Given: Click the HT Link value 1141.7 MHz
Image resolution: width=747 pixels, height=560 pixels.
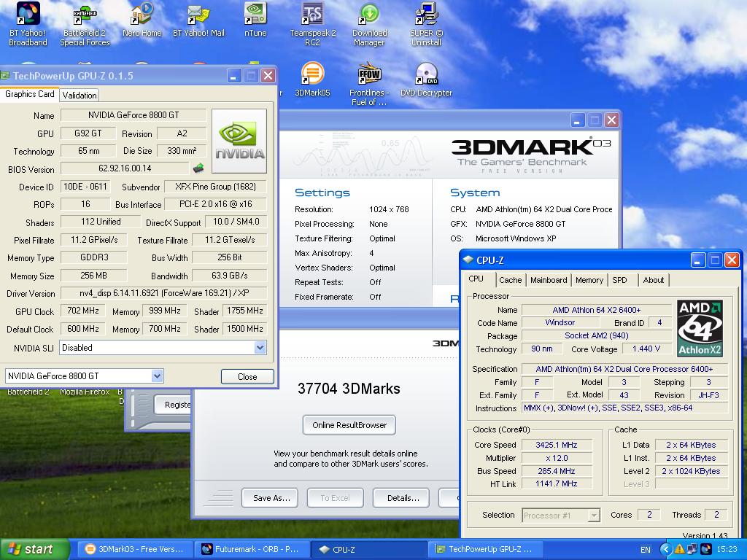Looking at the screenshot, I should click(x=557, y=484).
